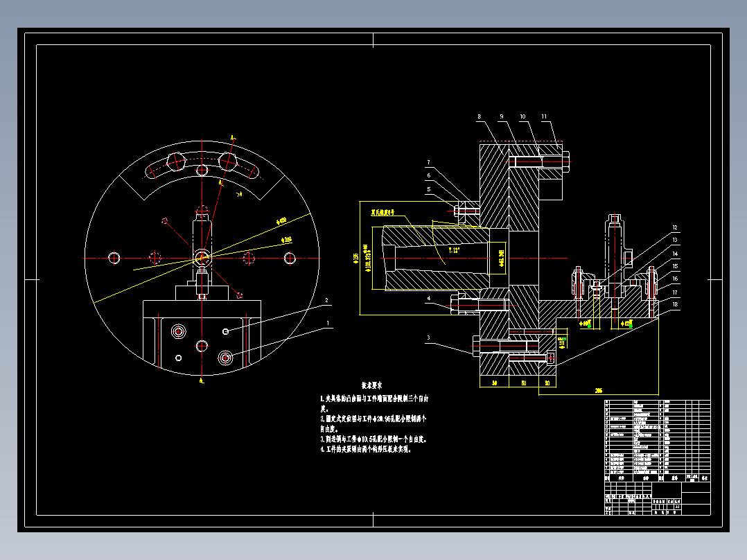Pick part callout number 16
The height and width of the screenshot is (560, 747).
coord(675,279)
